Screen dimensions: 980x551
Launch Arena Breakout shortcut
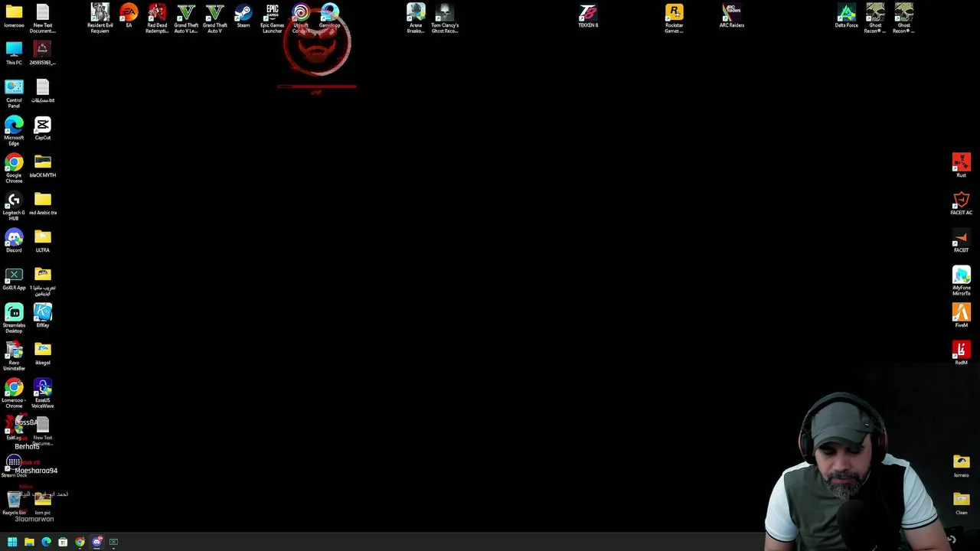416,19
